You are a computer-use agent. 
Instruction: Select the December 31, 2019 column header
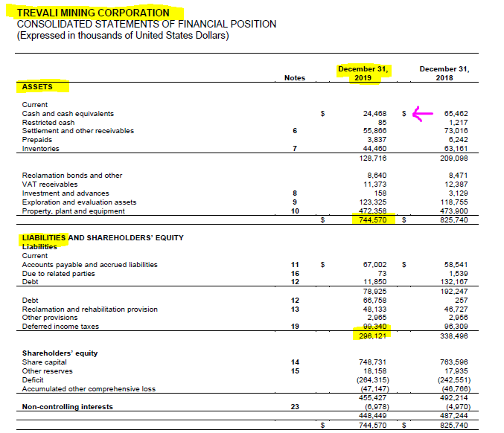point(363,74)
